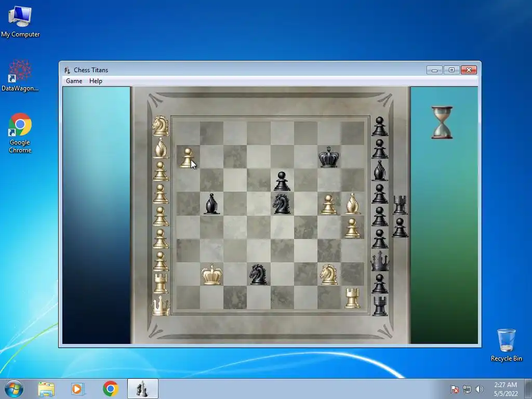Image resolution: width=532 pixels, height=399 pixels.
Task: Click the network tray icon
Action: click(x=467, y=389)
